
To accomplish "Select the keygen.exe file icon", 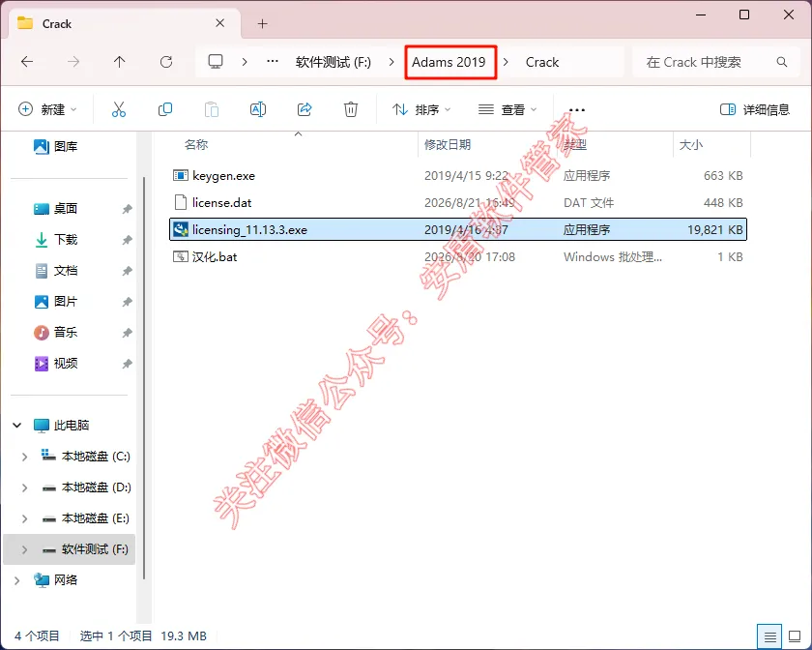I will click(180, 176).
